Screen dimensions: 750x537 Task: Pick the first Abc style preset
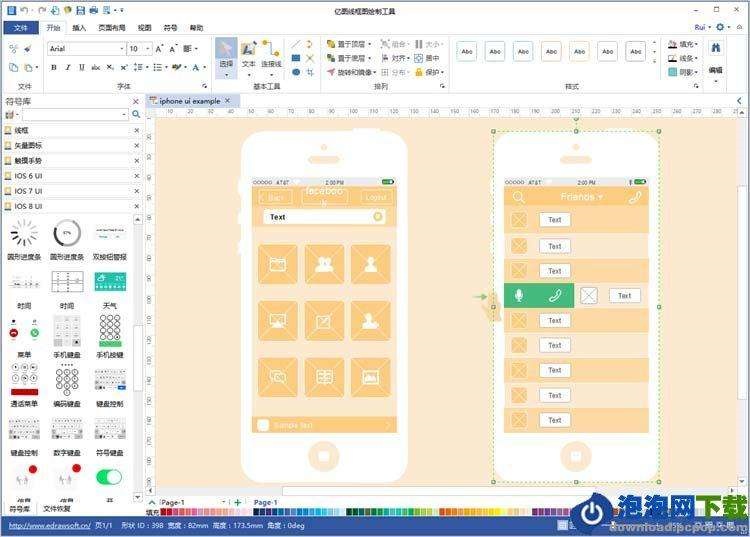(467, 51)
